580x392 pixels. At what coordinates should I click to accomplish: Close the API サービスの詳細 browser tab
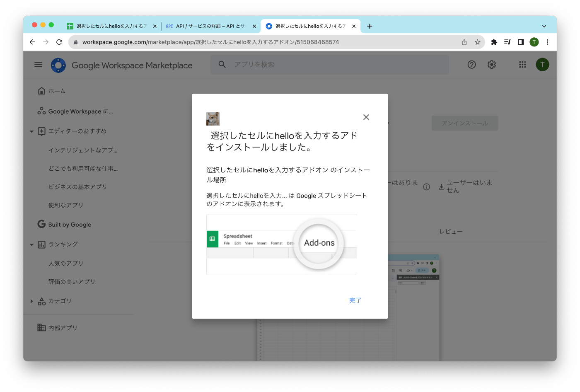[254, 26]
